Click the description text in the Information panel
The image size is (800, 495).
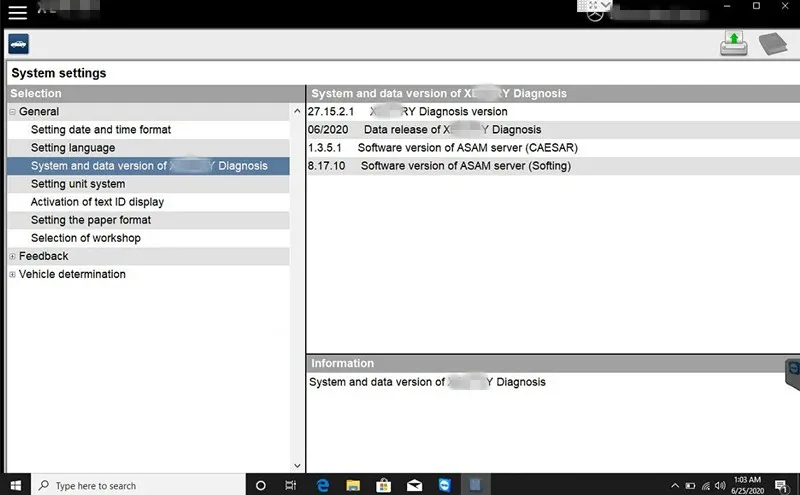coord(427,382)
